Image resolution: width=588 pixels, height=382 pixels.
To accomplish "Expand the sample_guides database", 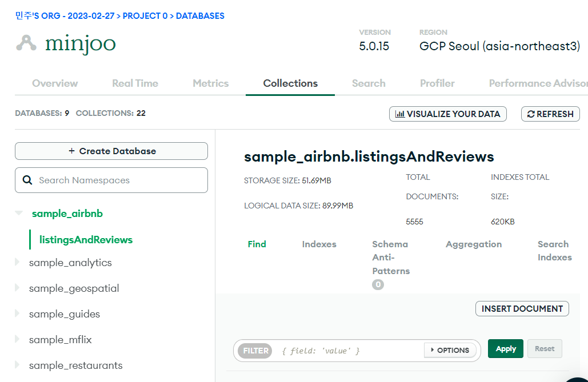I will 17,313.
